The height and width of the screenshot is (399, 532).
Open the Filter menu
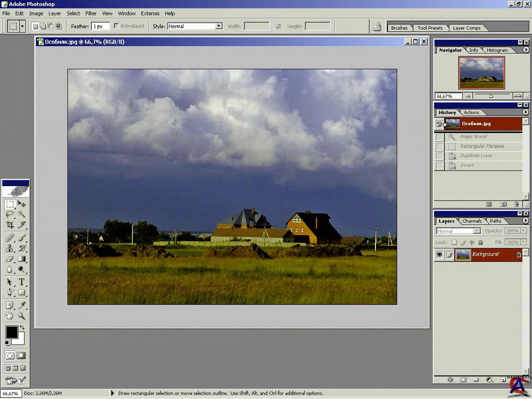pos(91,13)
